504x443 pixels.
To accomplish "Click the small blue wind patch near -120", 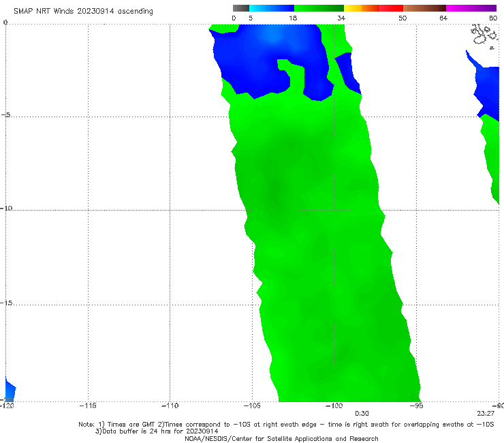I will [x=10, y=390].
